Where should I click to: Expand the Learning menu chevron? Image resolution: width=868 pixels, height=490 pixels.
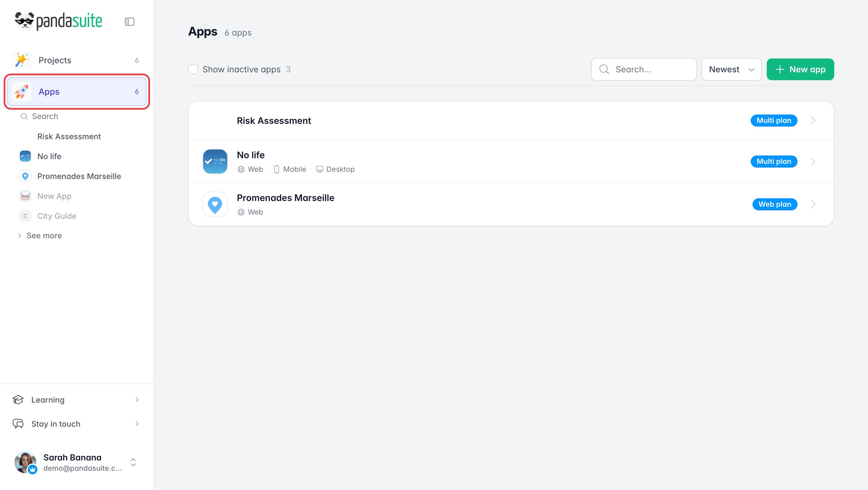[137, 400]
